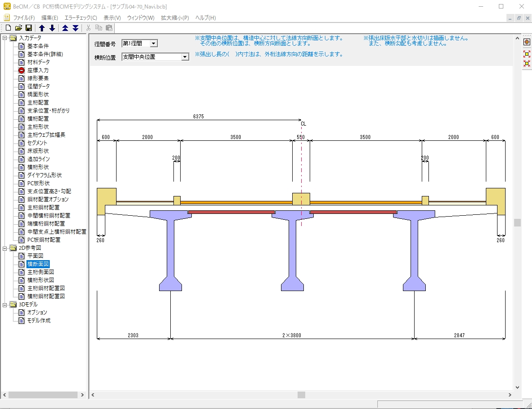532x409 pixels.
Task: Select 座標入力 in the tree
Action: (x=38, y=70)
